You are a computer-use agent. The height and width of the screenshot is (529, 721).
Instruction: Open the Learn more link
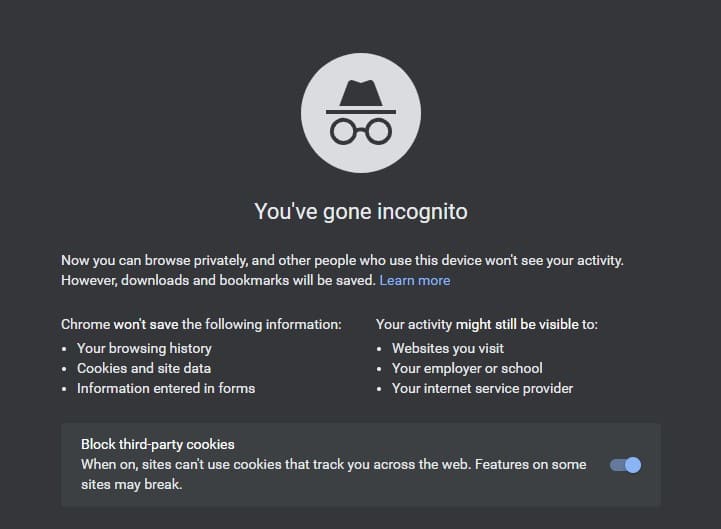(414, 280)
